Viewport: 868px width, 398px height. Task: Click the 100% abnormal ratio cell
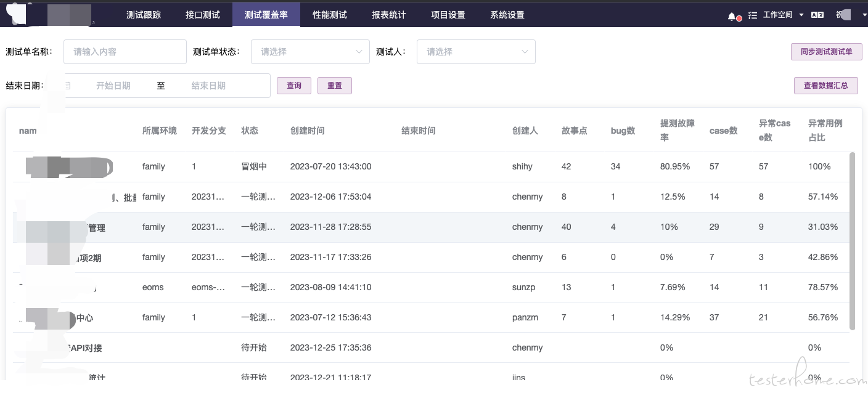pyautogui.click(x=819, y=166)
